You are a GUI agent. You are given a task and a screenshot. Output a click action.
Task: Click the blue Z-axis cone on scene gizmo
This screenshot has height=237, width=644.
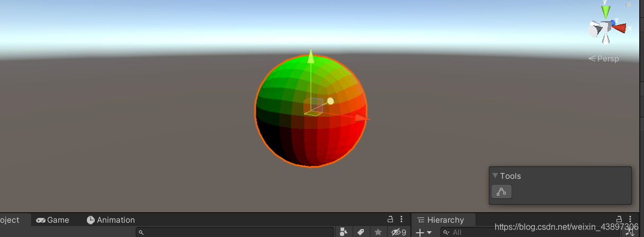(613, 23)
